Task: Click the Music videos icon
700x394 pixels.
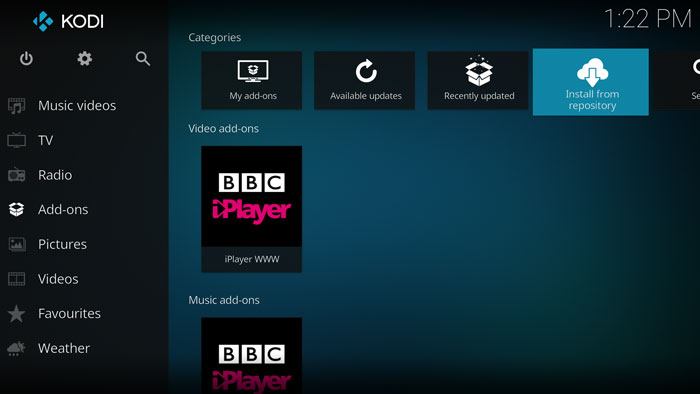Action: pos(17,106)
